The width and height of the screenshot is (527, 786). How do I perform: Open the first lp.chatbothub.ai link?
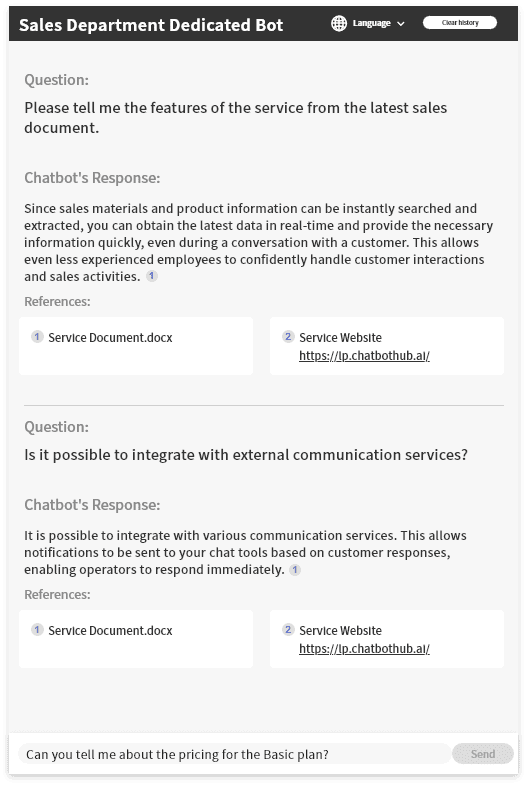[364, 355]
